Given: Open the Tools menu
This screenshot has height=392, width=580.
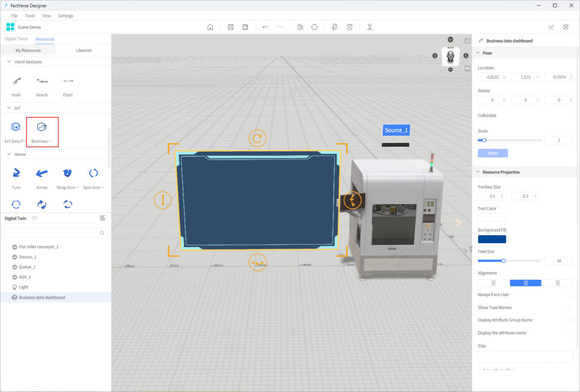Looking at the screenshot, I should pos(29,16).
